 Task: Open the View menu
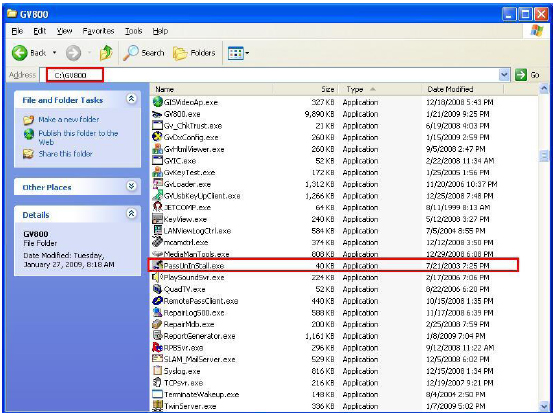pos(64,31)
